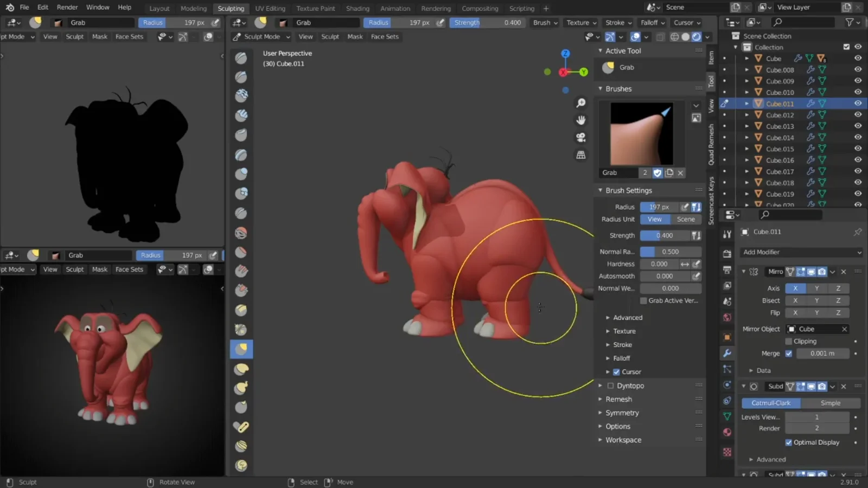
Task: Switch viewport to Material Preview shading
Action: pos(696,36)
